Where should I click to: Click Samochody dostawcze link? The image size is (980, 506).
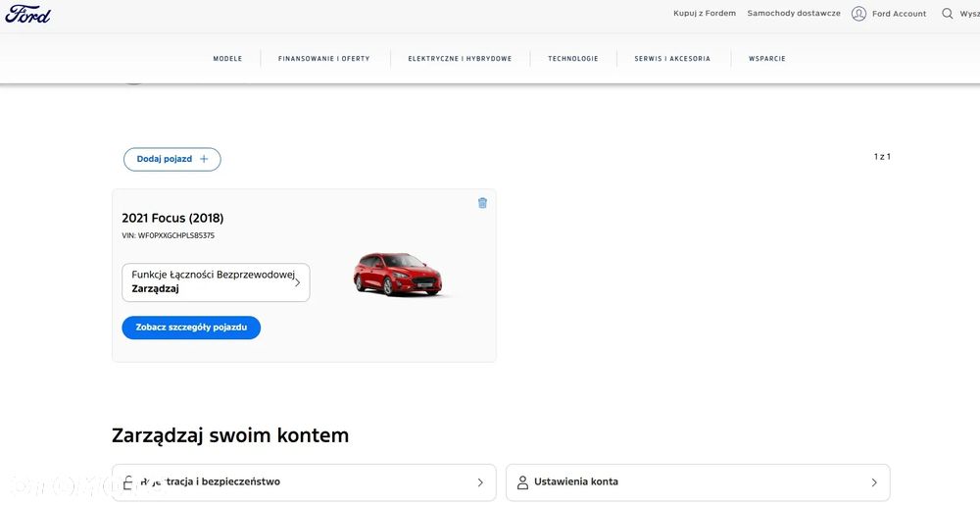(x=794, y=13)
